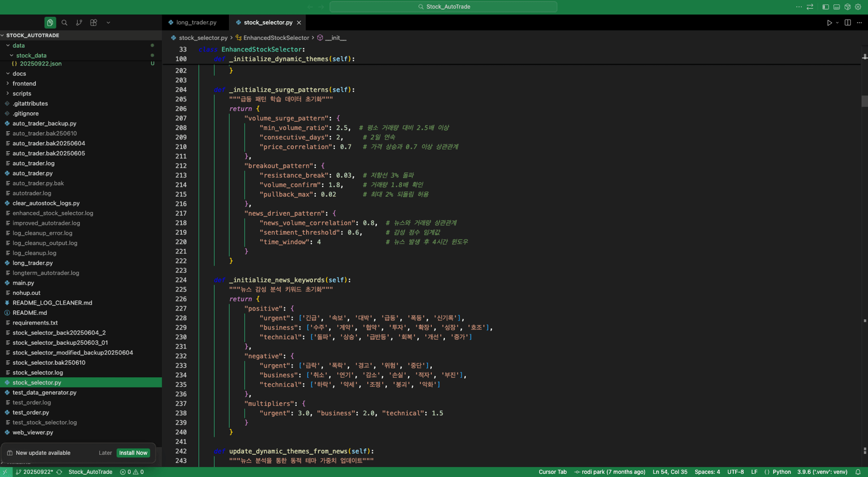Click the cube icon in title bar
This screenshot has width=868, height=477.
(847, 7)
